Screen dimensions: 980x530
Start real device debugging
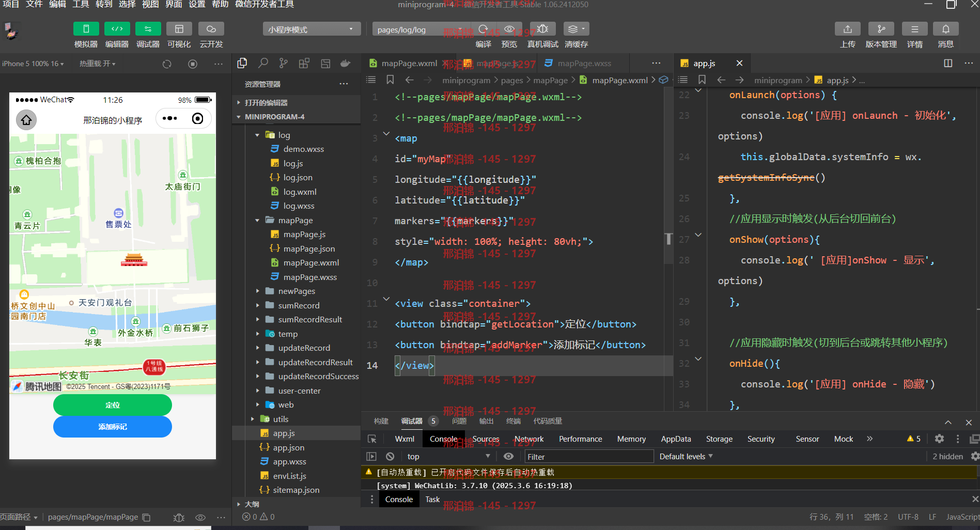click(542, 29)
